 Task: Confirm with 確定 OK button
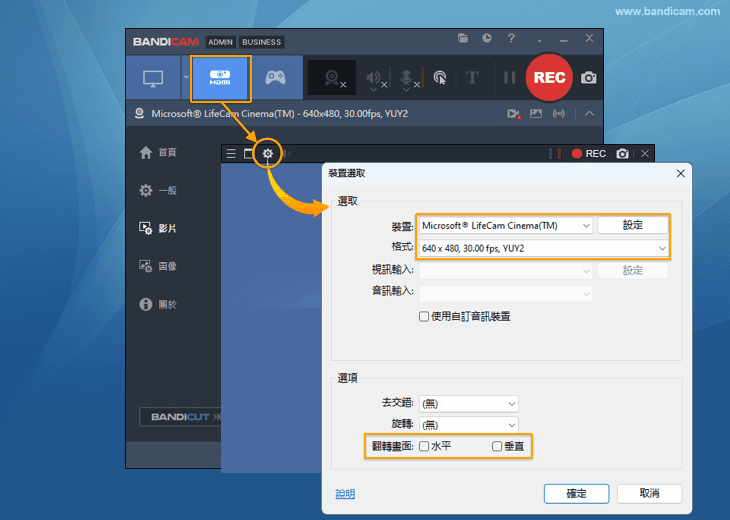[576, 493]
